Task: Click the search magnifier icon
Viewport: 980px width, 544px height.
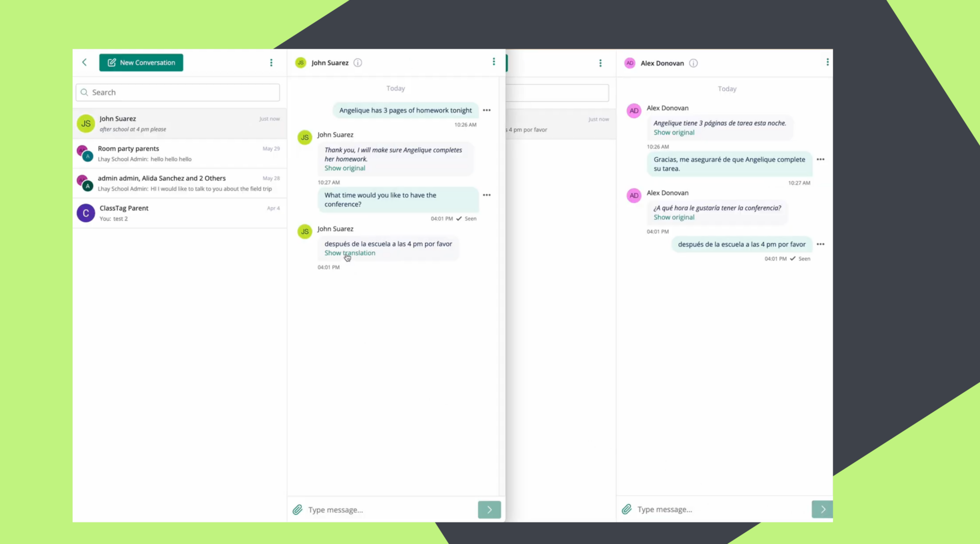Action: pos(84,92)
